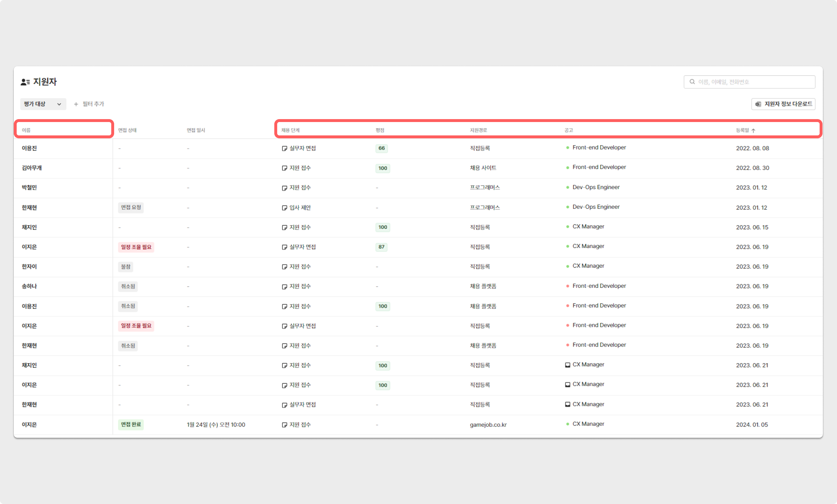
Task: Click the applicants list icon beside 지원자 title
Action: [25, 82]
